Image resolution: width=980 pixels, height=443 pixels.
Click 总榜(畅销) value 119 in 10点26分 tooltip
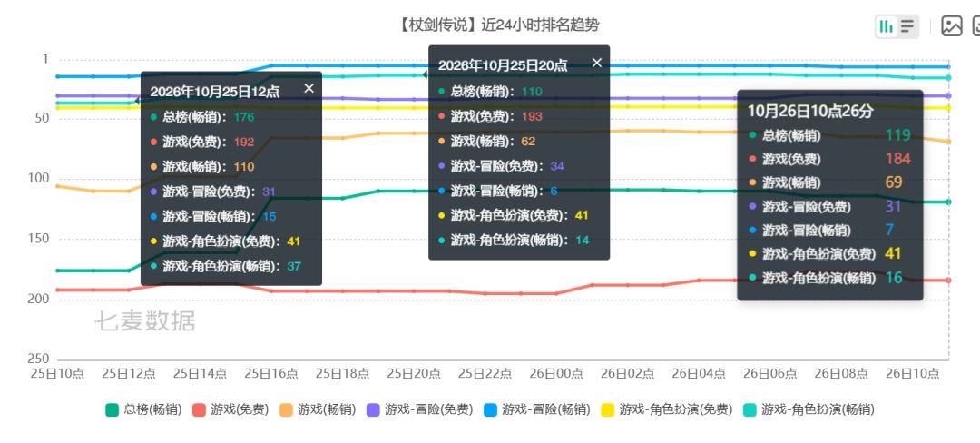pos(898,135)
